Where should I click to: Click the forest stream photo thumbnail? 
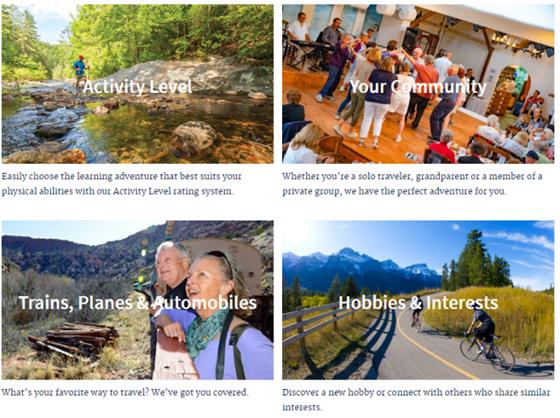(x=138, y=84)
